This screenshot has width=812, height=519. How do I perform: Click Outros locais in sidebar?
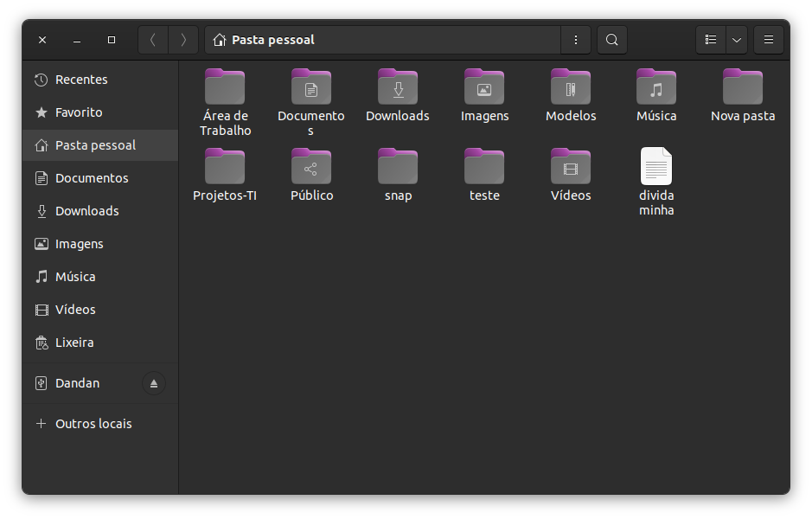[93, 424]
